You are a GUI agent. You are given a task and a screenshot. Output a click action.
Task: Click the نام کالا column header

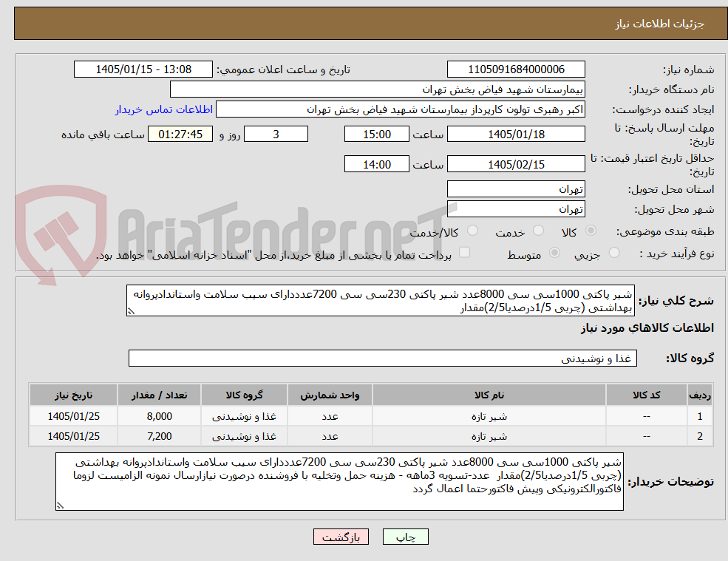pyautogui.click(x=489, y=395)
